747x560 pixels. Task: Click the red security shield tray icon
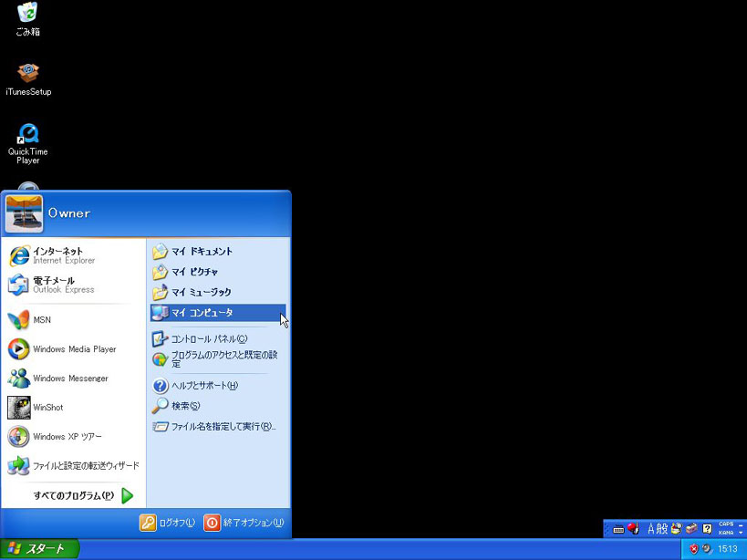tap(694, 549)
